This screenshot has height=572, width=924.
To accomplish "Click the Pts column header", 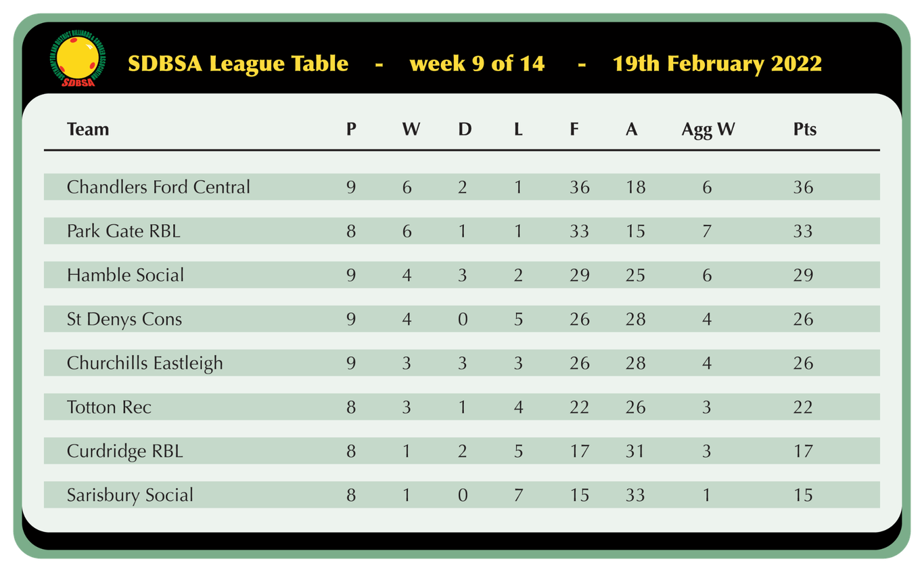I will click(805, 129).
